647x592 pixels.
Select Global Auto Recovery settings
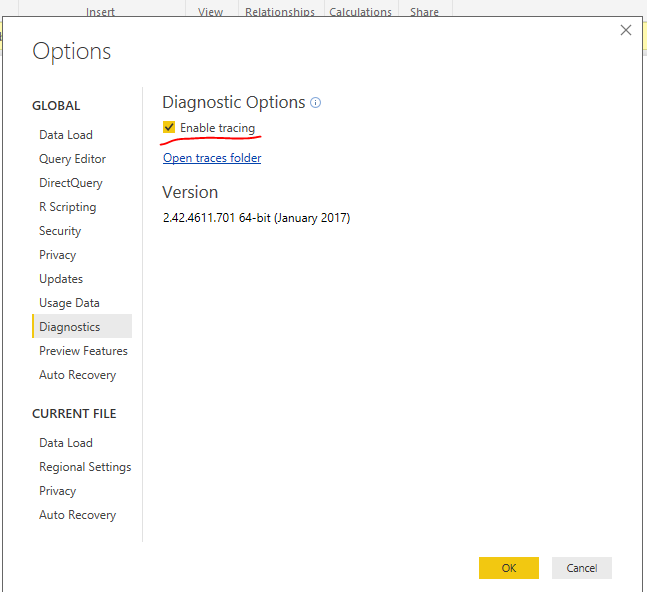78,375
